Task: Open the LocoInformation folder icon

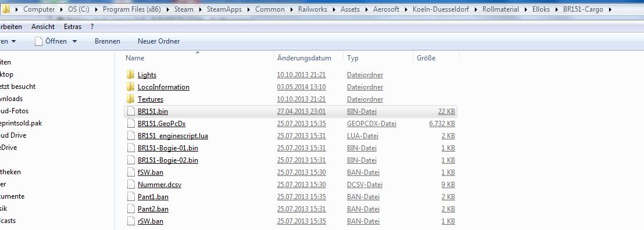Action: point(131,87)
